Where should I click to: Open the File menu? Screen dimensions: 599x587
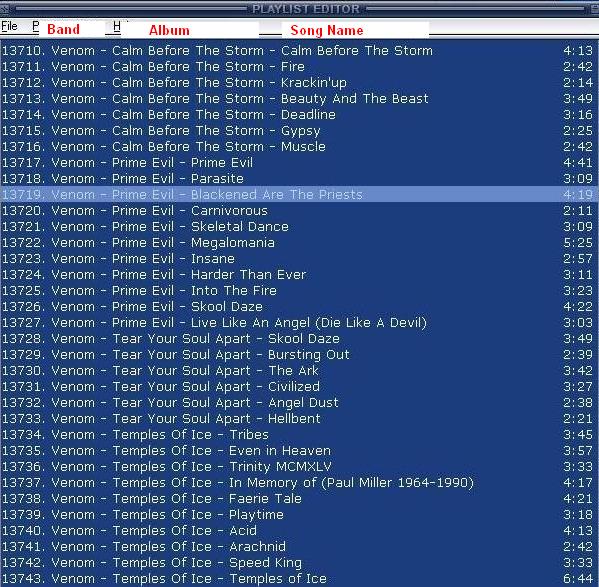point(9,26)
